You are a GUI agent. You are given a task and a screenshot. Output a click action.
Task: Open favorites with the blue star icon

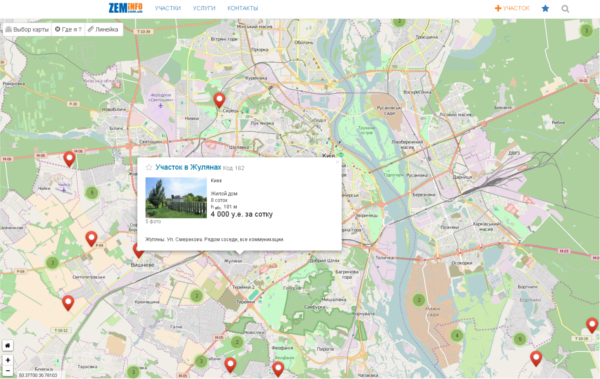pyautogui.click(x=545, y=8)
